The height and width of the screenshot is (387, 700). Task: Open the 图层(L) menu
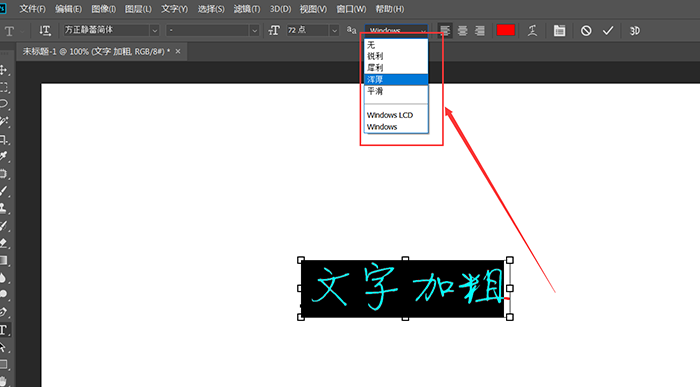[138, 9]
